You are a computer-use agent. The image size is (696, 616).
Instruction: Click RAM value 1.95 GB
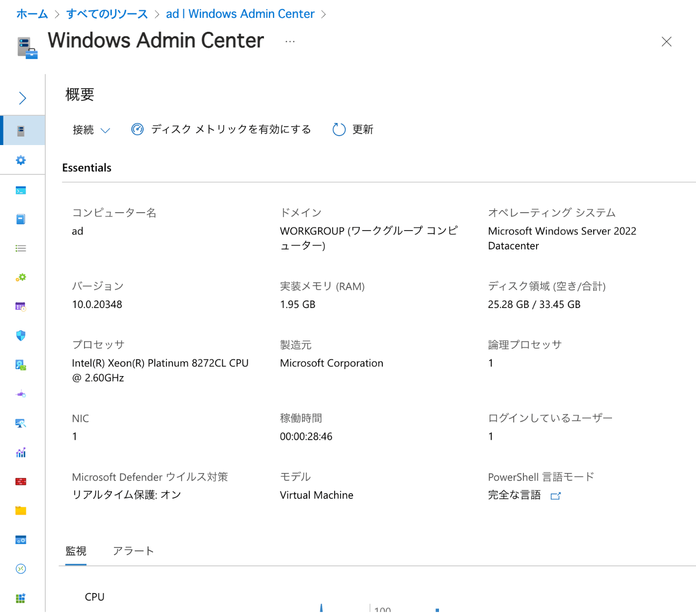pyautogui.click(x=298, y=305)
